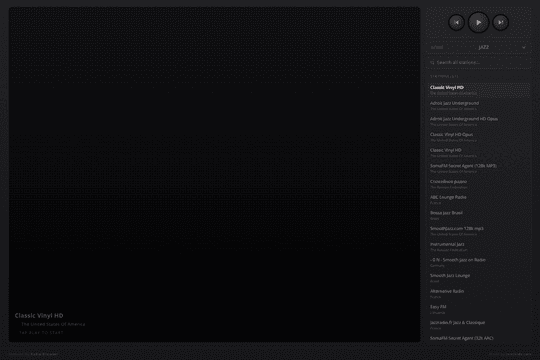Viewport: 540px width, 360px height.
Task: Select the non-highlighted Classic Vinyl HD station
Action: (479, 153)
